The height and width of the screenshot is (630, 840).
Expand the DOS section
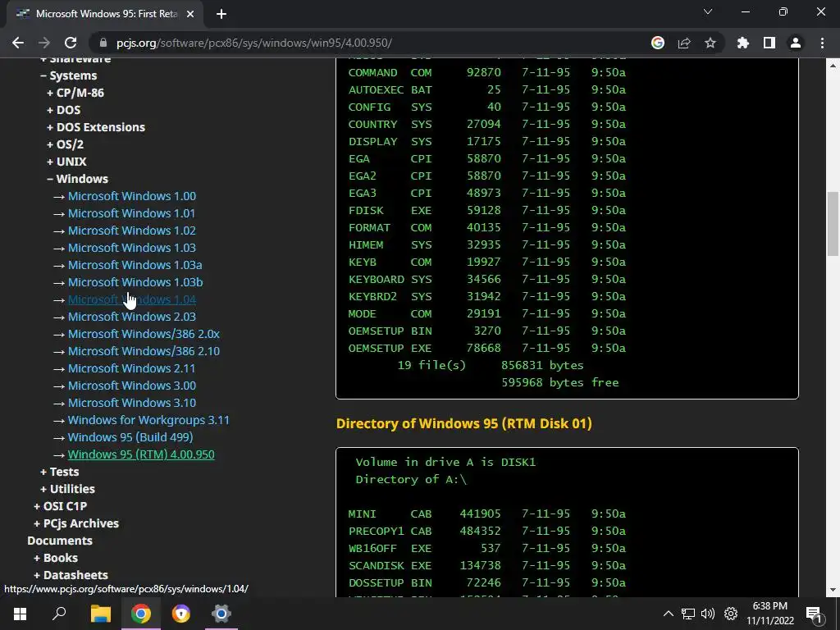[x=64, y=110]
